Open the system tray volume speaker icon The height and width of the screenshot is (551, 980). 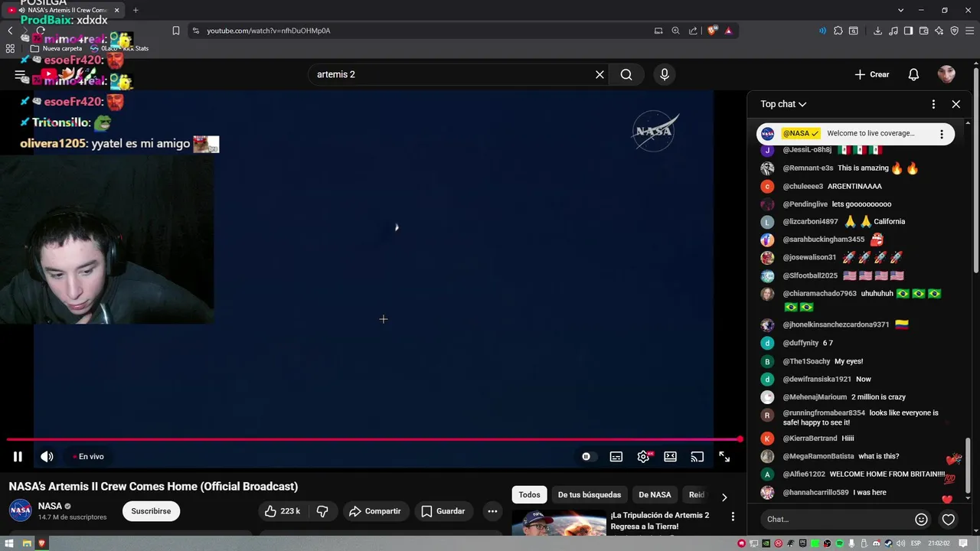click(900, 543)
